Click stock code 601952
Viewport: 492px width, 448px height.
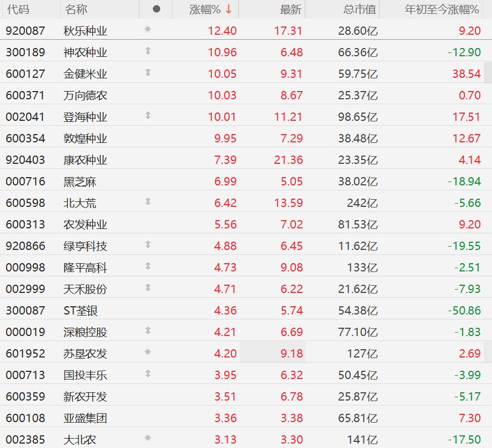pos(25,354)
